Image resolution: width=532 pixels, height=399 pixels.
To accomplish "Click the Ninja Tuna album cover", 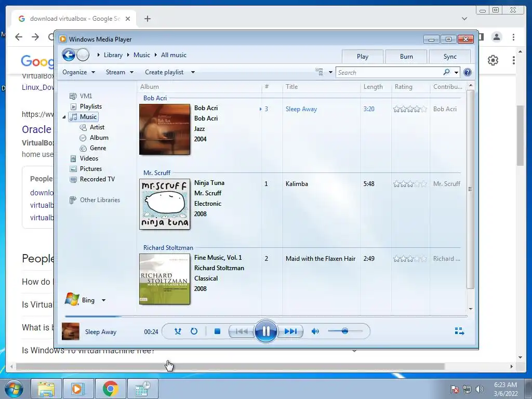I will [165, 204].
